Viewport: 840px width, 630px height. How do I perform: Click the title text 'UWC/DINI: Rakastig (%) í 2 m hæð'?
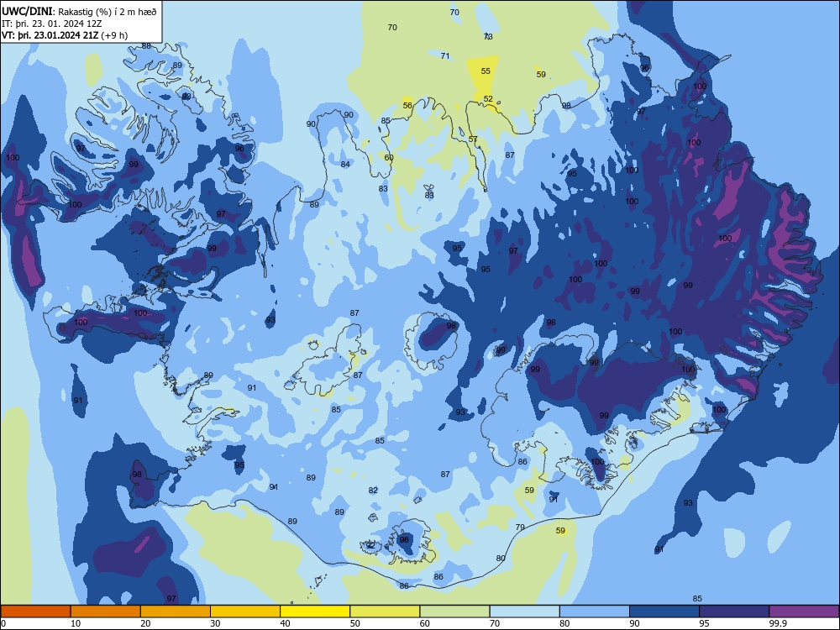[79, 12]
